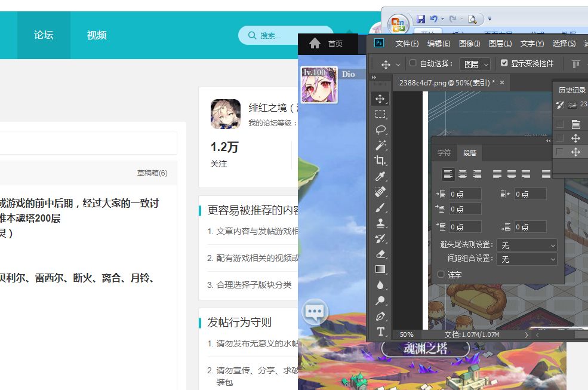Click the Undo arrow in Office toolbar
This screenshot has height=390, width=588.
tap(434, 19)
